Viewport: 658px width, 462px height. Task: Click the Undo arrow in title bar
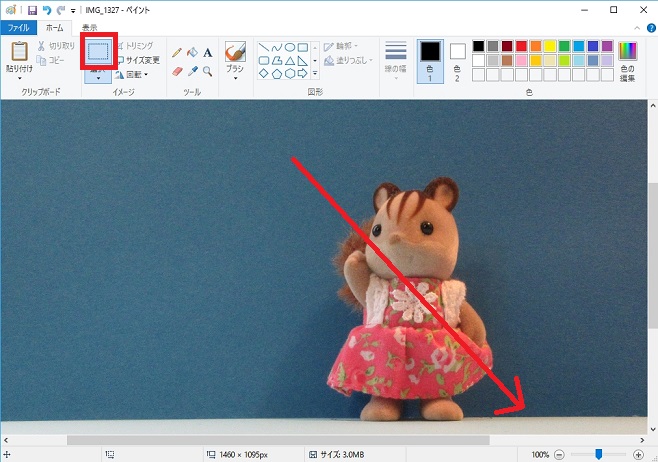(x=47, y=10)
